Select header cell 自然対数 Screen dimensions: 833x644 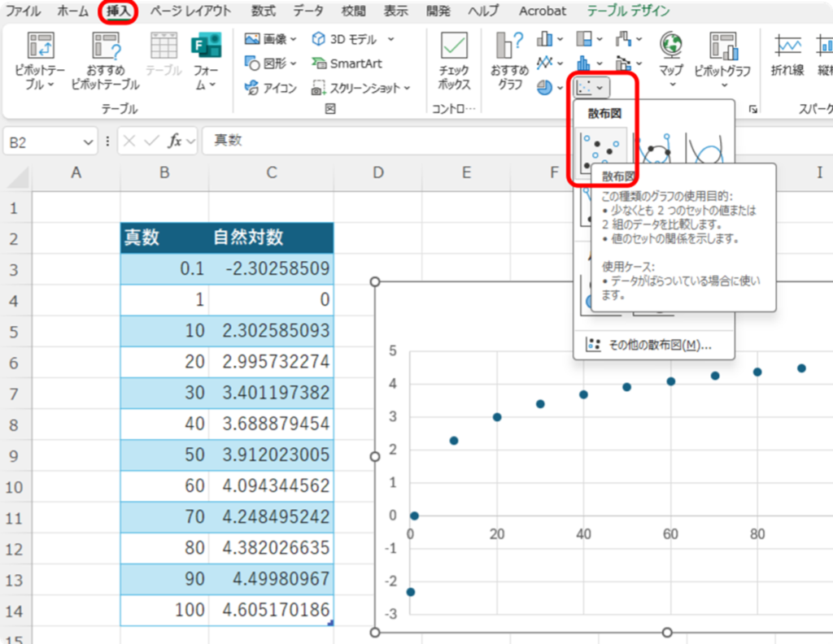pyautogui.click(x=272, y=238)
